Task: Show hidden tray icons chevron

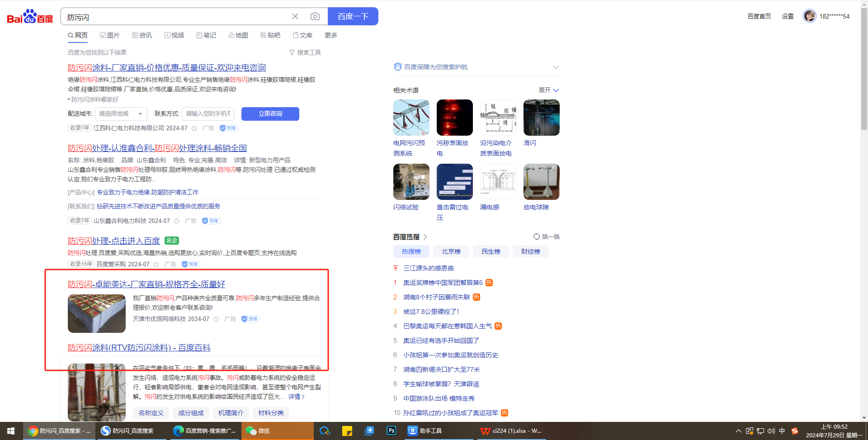Action: [738, 431]
